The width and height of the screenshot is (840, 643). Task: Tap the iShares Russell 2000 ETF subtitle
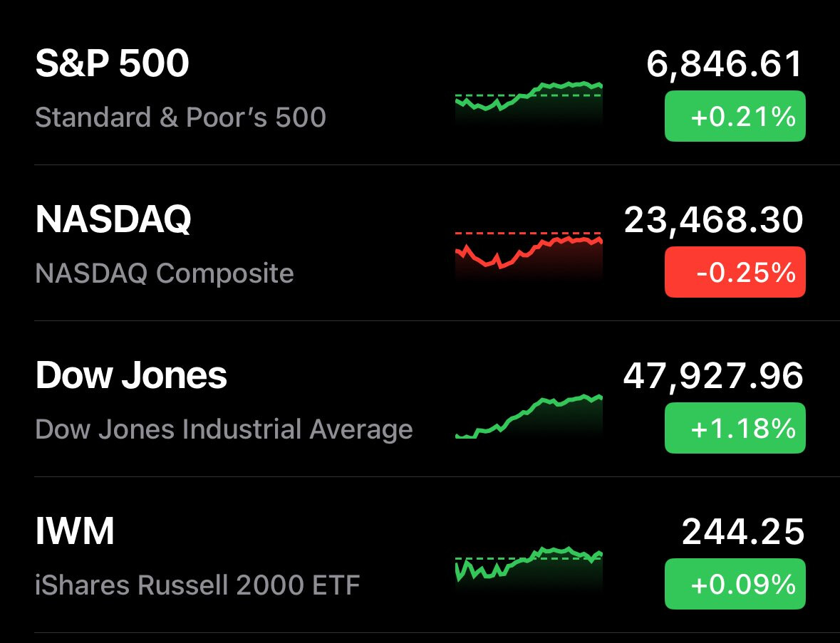pyautogui.click(x=197, y=585)
